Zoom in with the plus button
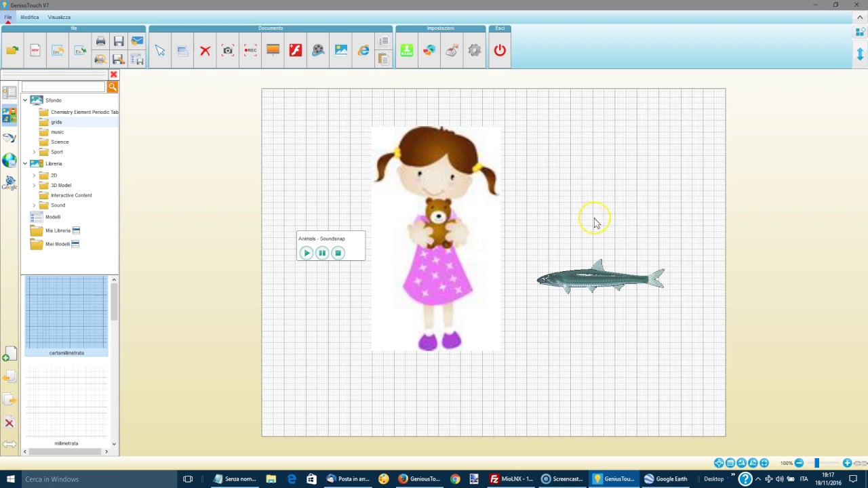The height and width of the screenshot is (488, 868). 847,463
